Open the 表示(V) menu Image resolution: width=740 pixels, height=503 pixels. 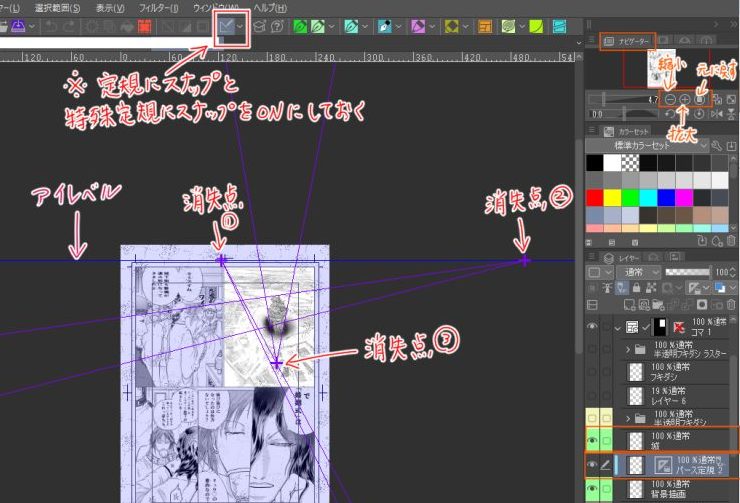(x=110, y=8)
